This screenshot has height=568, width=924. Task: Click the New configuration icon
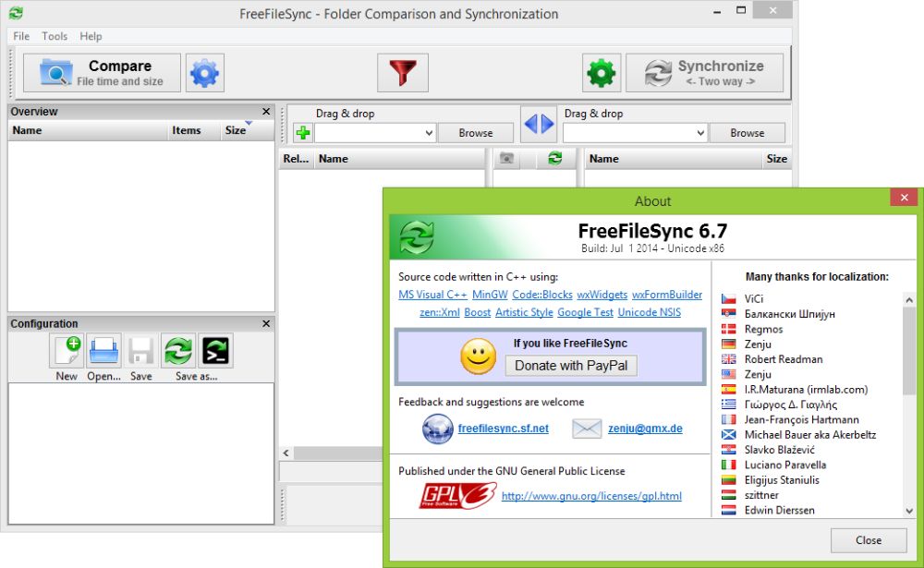(x=67, y=351)
